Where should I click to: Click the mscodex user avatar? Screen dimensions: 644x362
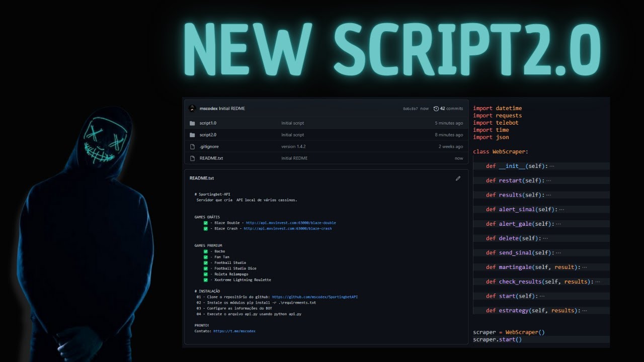[x=192, y=109]
